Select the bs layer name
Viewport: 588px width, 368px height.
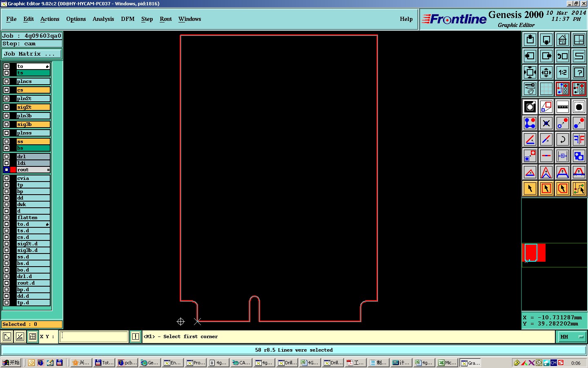pos(33,148)
